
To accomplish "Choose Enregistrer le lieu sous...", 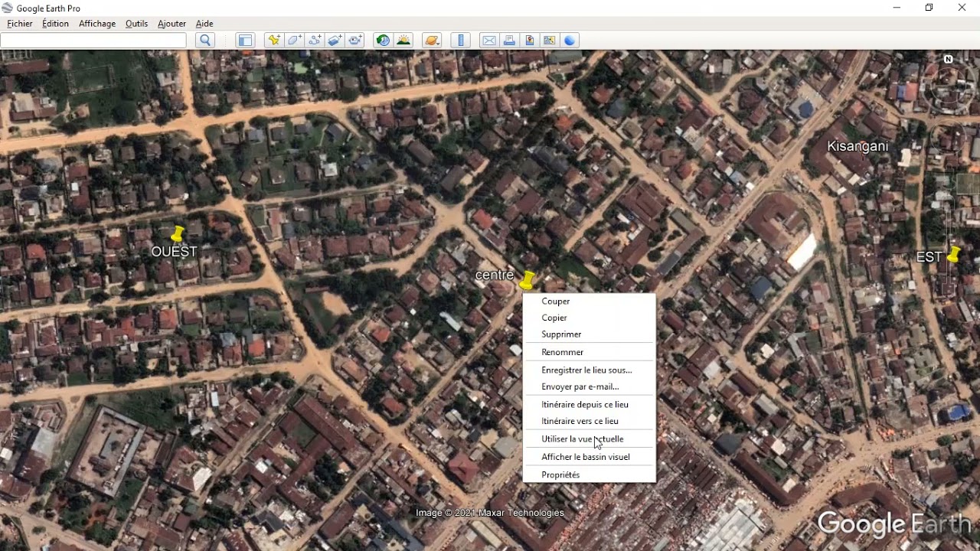I will point(589,370).
